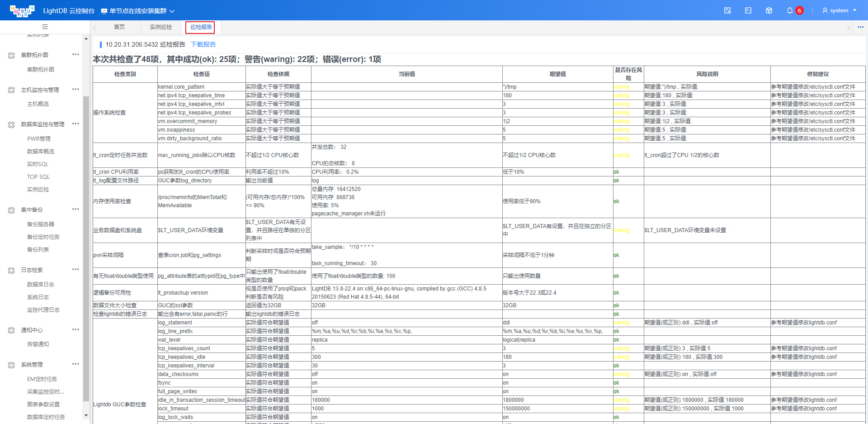
Task: Open the 实时SQL sidebar item
Action: pos(38,164)
